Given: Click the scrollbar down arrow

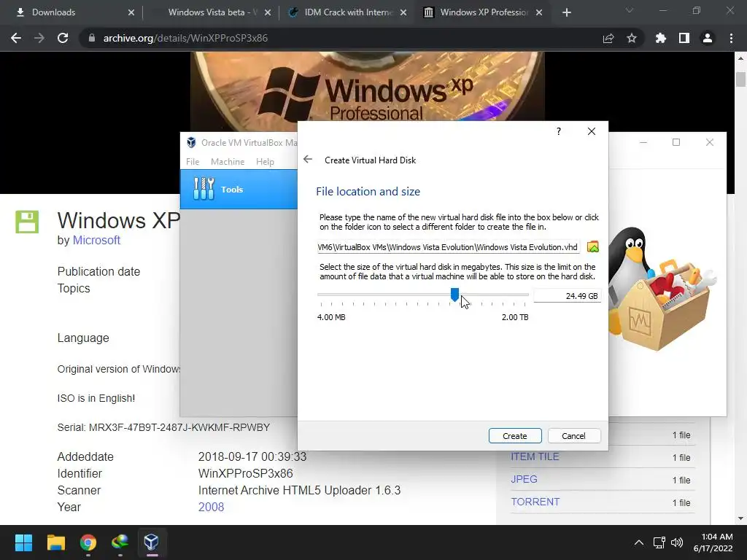Looking at the screenshot, I should (740, 518).
